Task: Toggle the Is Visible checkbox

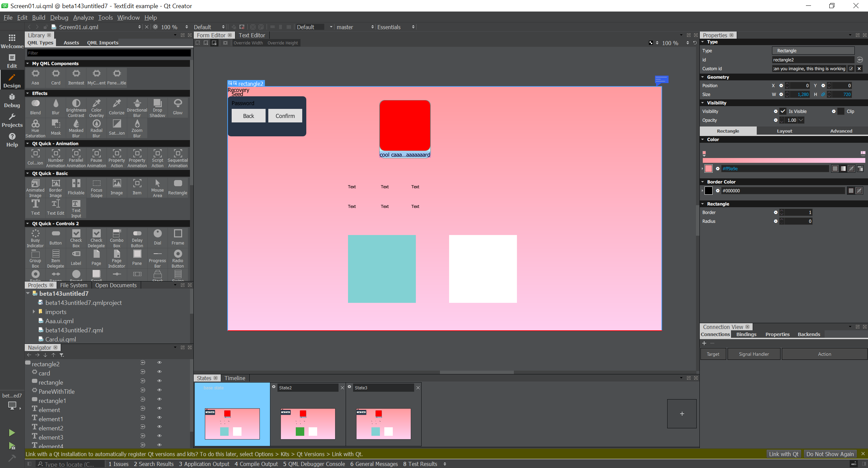Action: pos(783,111)
